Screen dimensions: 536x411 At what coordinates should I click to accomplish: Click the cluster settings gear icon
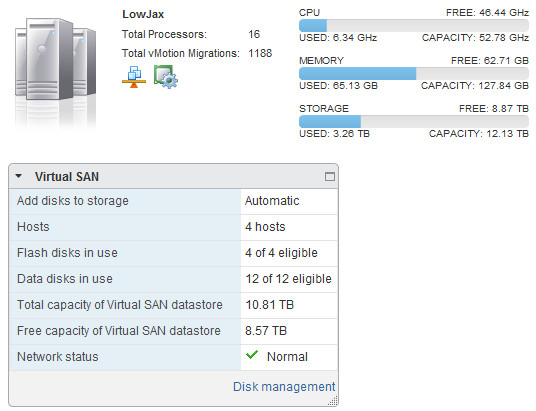pyautogui.click(x=166, y=77)
